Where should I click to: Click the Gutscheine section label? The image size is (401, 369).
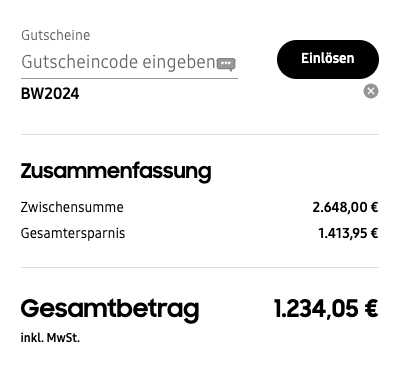pos(56,35)
